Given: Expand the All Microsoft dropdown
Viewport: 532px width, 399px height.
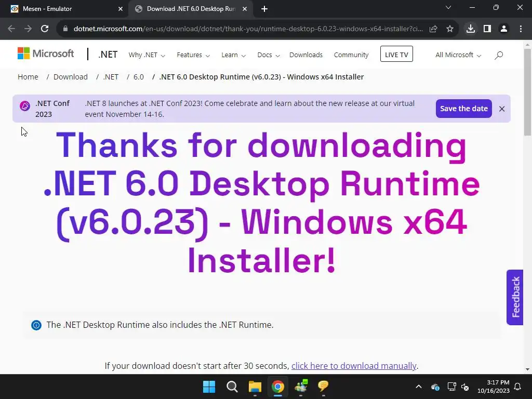Looking at the screenshot, I should pyautogui.click(x=458, y=55).
